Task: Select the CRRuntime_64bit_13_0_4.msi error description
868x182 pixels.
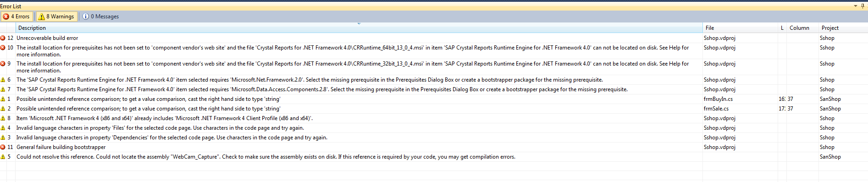Action: (353, 51)
